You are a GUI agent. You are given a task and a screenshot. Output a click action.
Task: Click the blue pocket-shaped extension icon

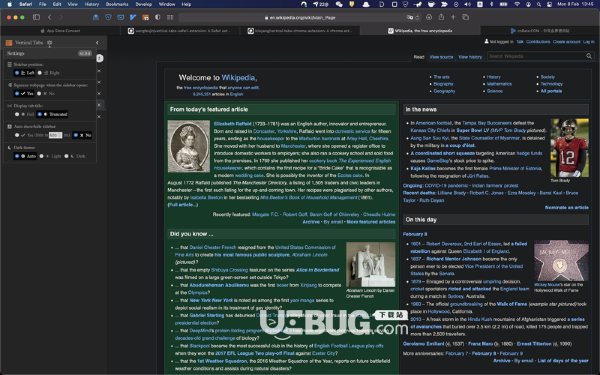coord(121,17)
